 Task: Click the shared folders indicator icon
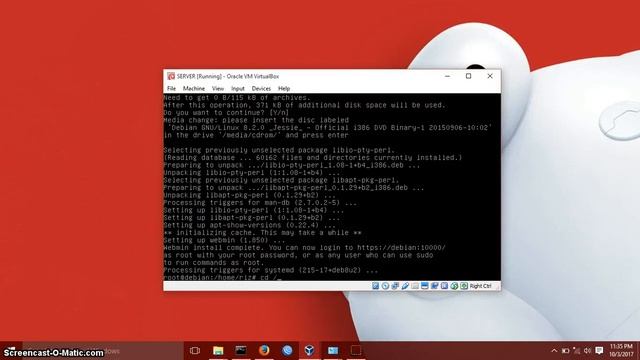pyautogui.click(x=415, y=286)
